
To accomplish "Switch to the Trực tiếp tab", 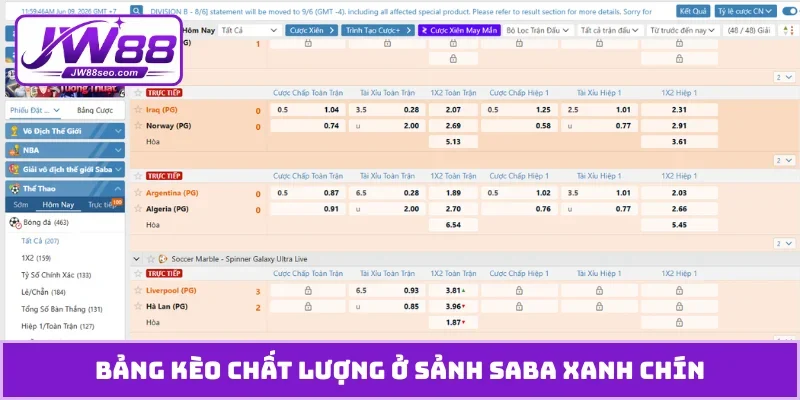I will pos(102,205).
